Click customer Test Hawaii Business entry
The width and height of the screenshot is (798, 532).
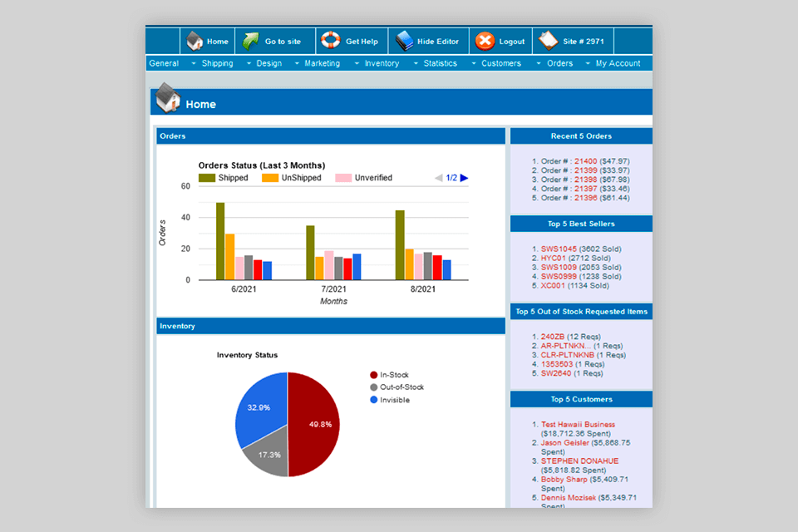tap(576, 424)
